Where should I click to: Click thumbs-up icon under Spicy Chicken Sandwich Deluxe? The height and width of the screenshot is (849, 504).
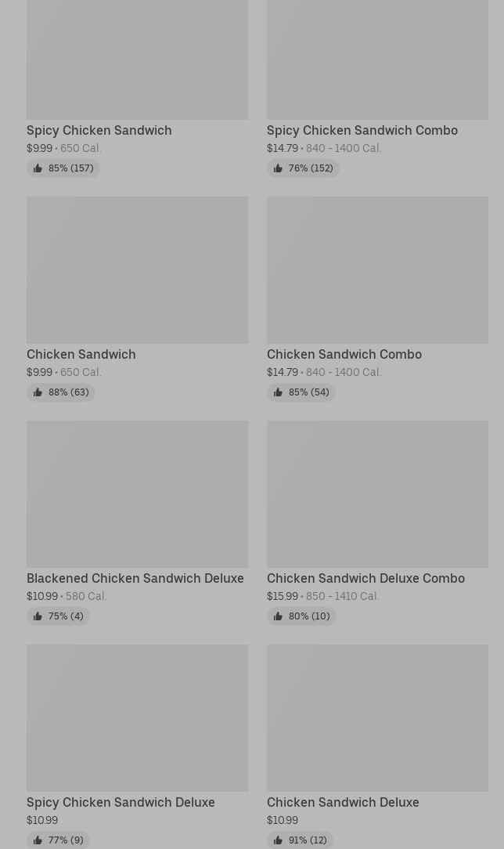coord(38,840)
